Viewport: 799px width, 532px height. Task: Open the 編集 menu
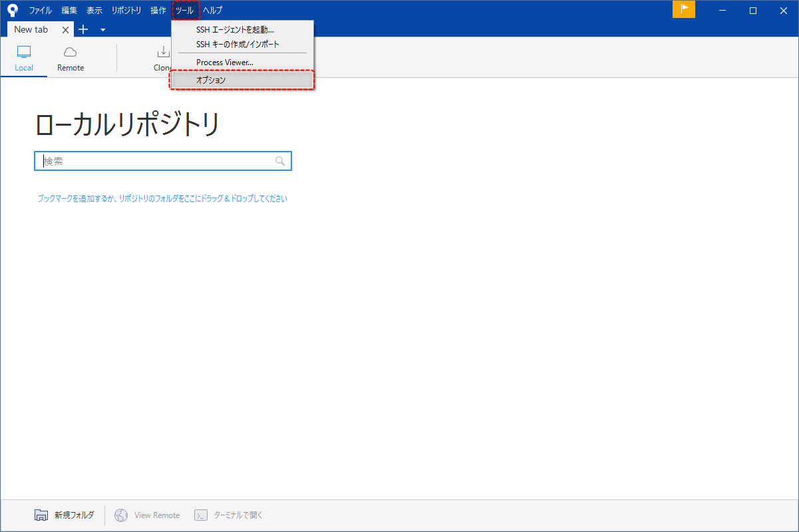point(69,11)
